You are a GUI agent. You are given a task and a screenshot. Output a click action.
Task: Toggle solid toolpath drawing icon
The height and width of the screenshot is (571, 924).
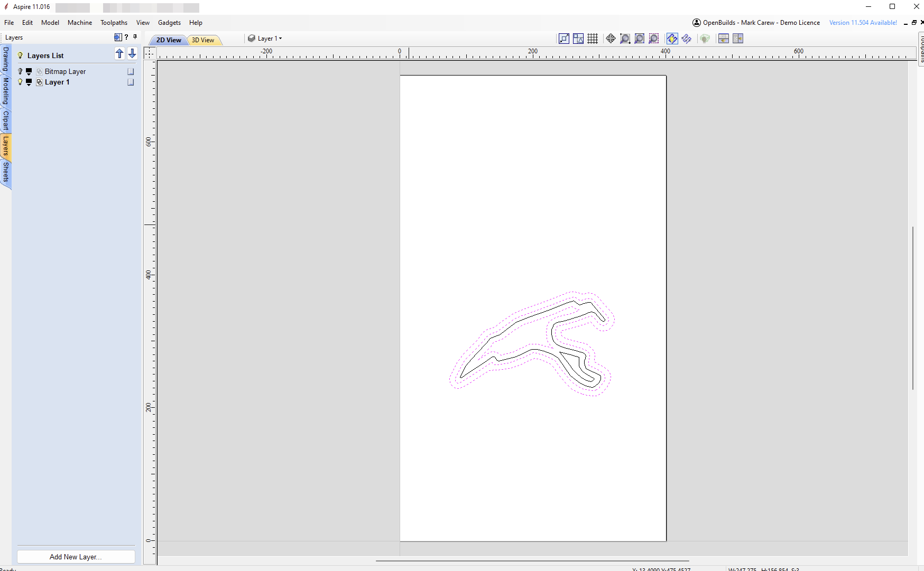(686, 39)
